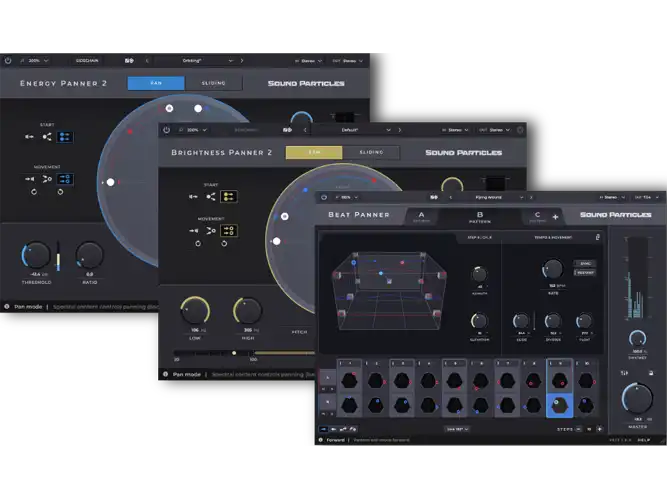Viewport: 667px width, 500px height.
Task: Select the highlighted yellow Movement icon in Brightness Panner 2
Action: 229,231
